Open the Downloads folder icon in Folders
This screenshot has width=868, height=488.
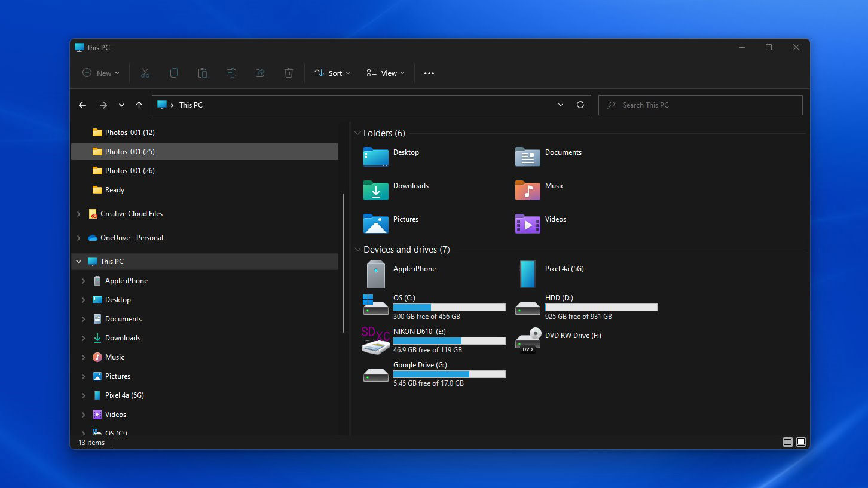click(x=376, y=190)
